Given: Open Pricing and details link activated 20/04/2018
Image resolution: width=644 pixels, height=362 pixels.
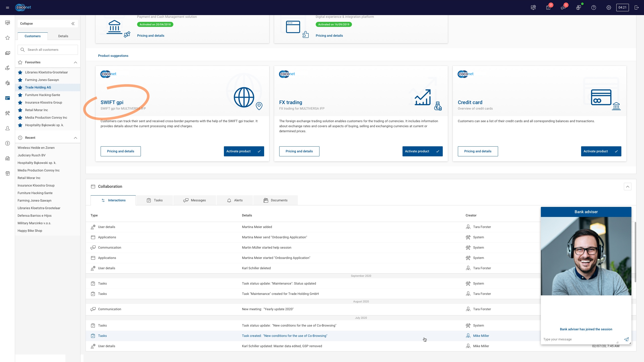Looking at the screenshot, I should [151, 36].
